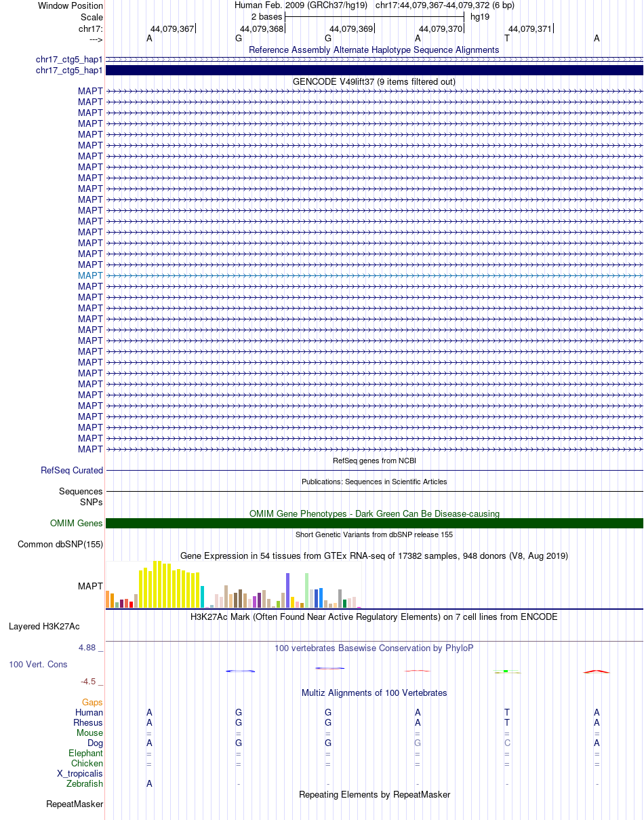Click the Mouse alignment row label

coord(89,733)
